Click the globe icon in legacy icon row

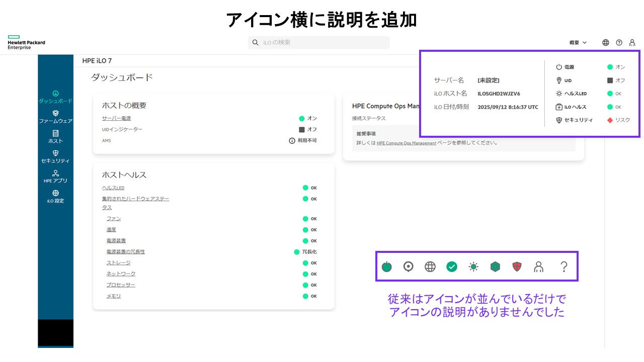click(430, 266)
